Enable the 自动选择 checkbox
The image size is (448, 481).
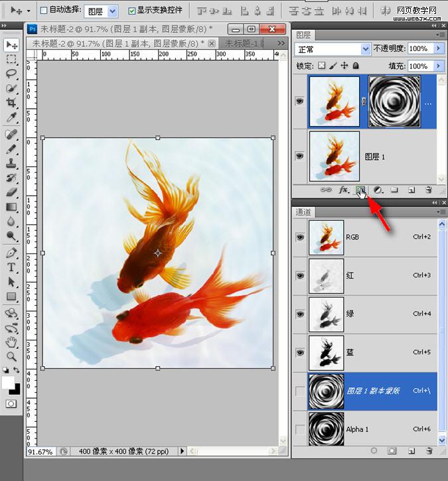click(x=44, y=11)
